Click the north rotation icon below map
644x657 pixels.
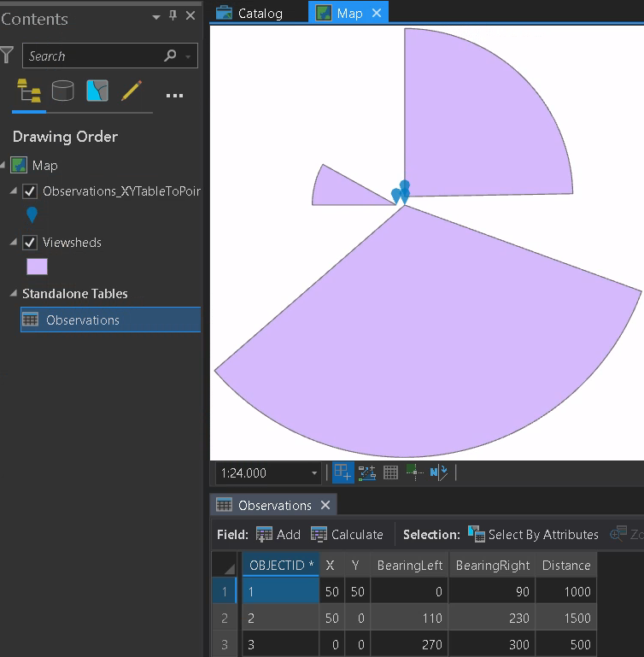[x=438, y=472]
